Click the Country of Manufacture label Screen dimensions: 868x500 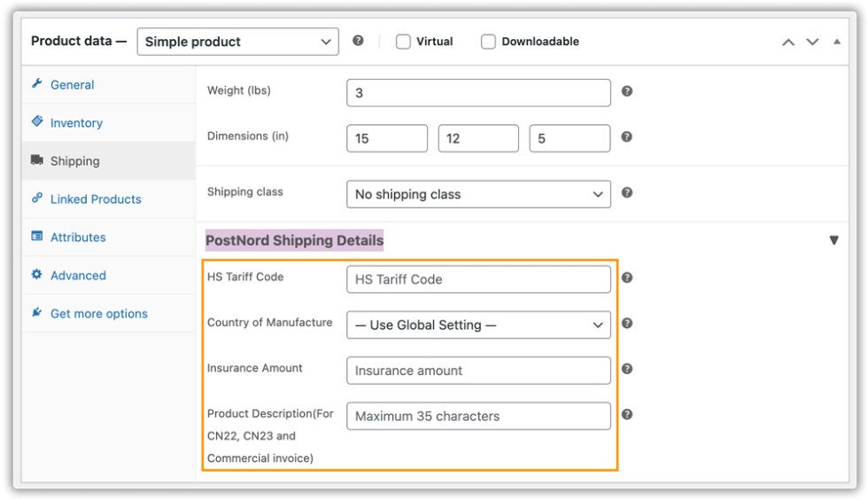(269, 322)
